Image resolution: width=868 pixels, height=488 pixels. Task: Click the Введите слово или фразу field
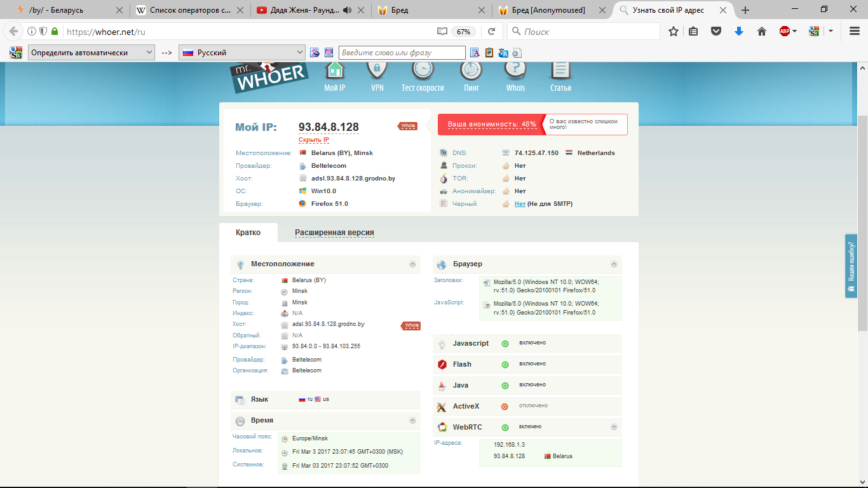(402, 53)
